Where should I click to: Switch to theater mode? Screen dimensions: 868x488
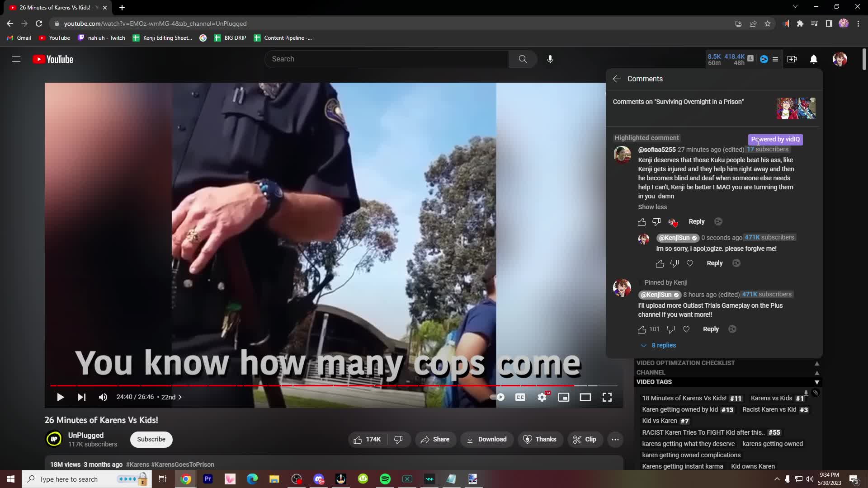click(585, 397)
